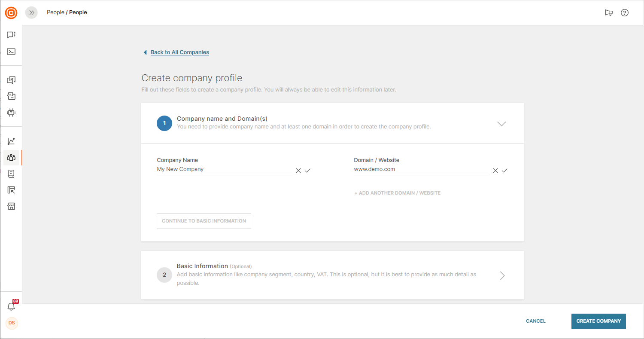The height and width of the screenshot is (339, 644).
Task: Confirm Domain / Website with checkmark
Action: [x=504, y=171]
